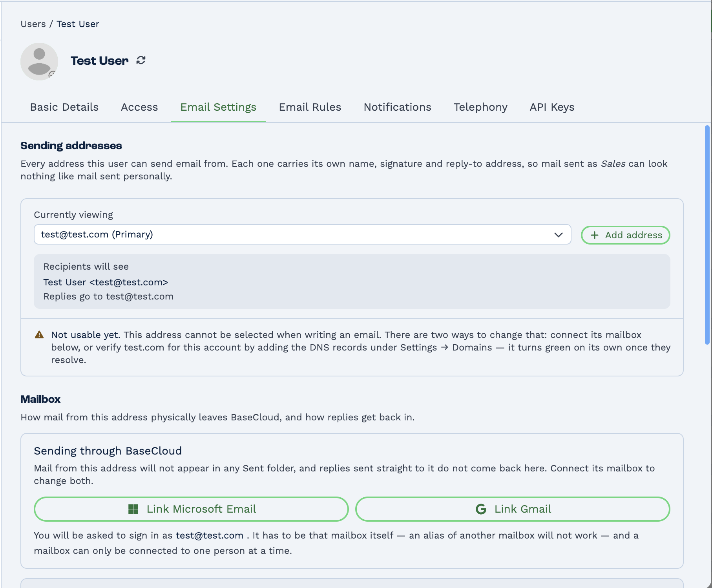Click Link Microsoft Email button
Viewport: 712px width, 588px height.
coord(191,509)
